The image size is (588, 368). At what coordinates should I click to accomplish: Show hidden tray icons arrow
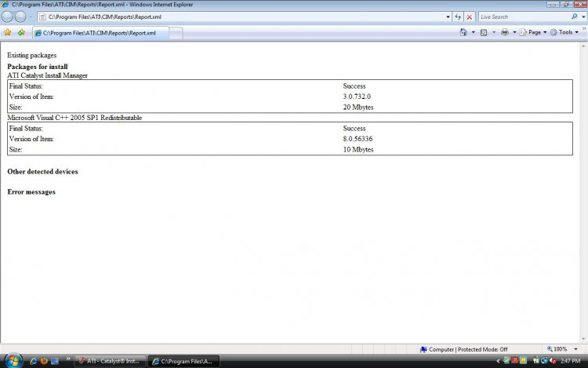[498, 361]
